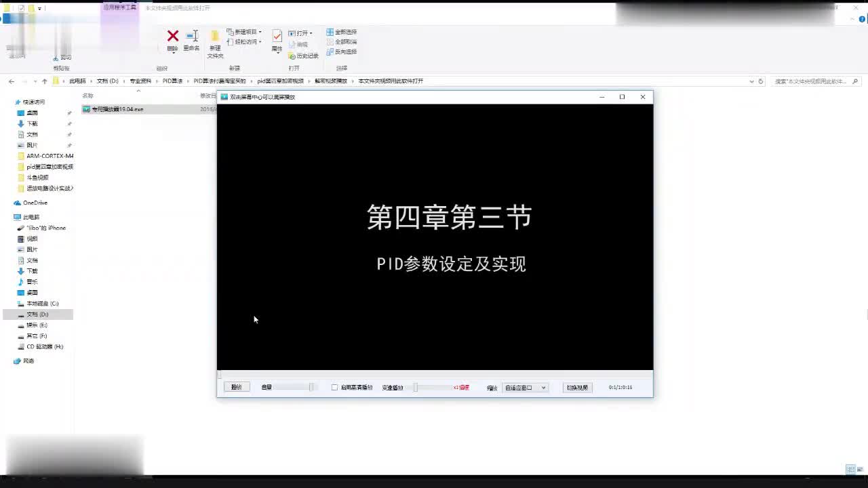
Task: Click Select None (全部取消) in ribbon
Action: click(341, 41)
